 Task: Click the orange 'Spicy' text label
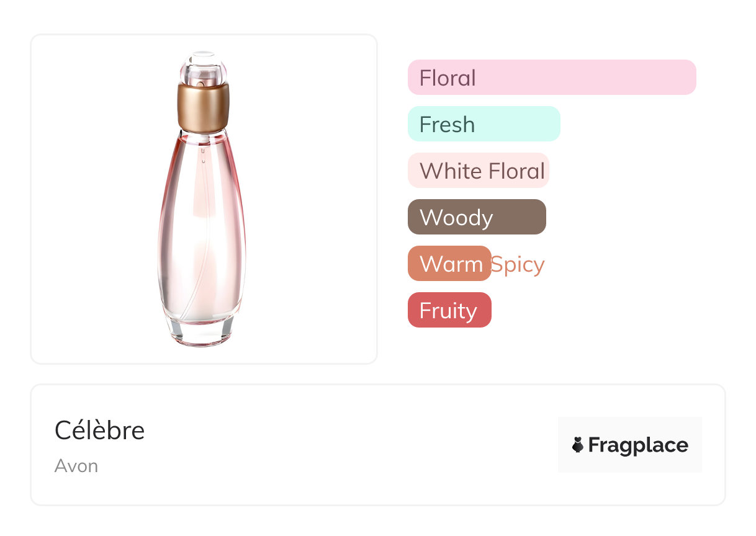click(x=518, y=264)
